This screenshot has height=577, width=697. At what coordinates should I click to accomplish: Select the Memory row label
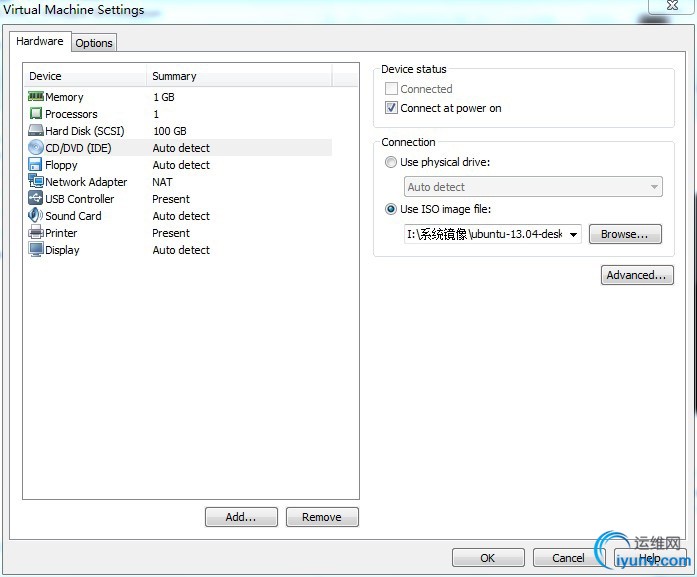(x=64, y=97)
